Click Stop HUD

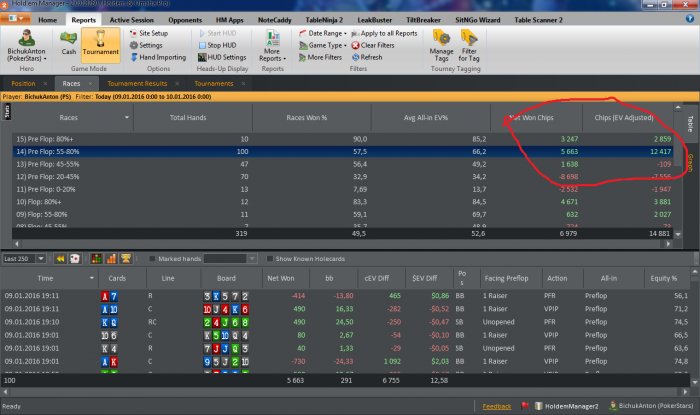click(217, 45)
